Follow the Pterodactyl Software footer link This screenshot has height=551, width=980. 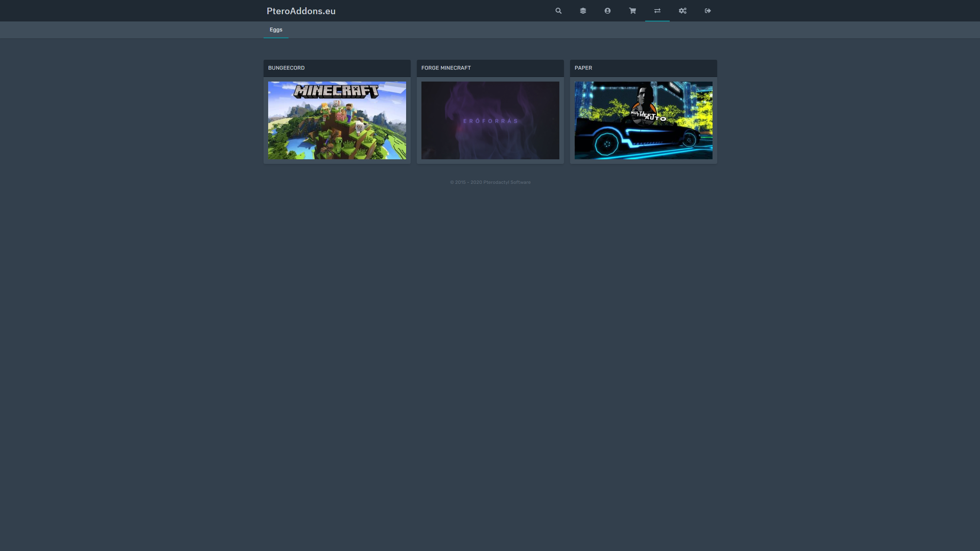(506, 182)
